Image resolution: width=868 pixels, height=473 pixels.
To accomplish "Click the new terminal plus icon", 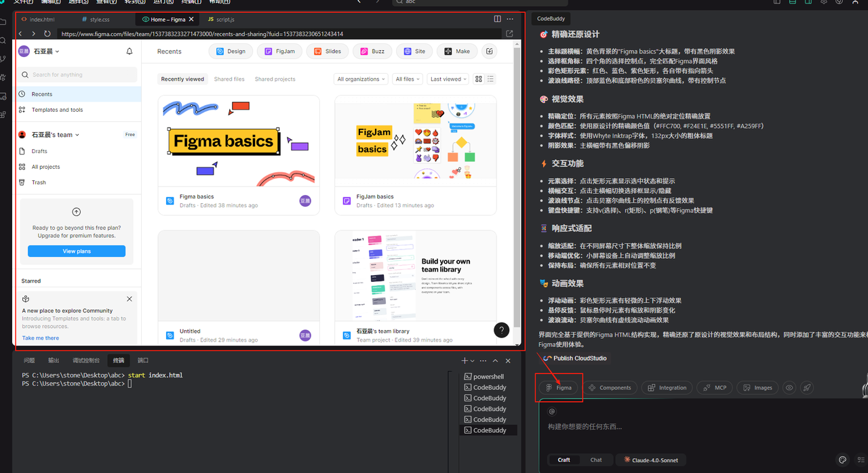I will 465,361.
